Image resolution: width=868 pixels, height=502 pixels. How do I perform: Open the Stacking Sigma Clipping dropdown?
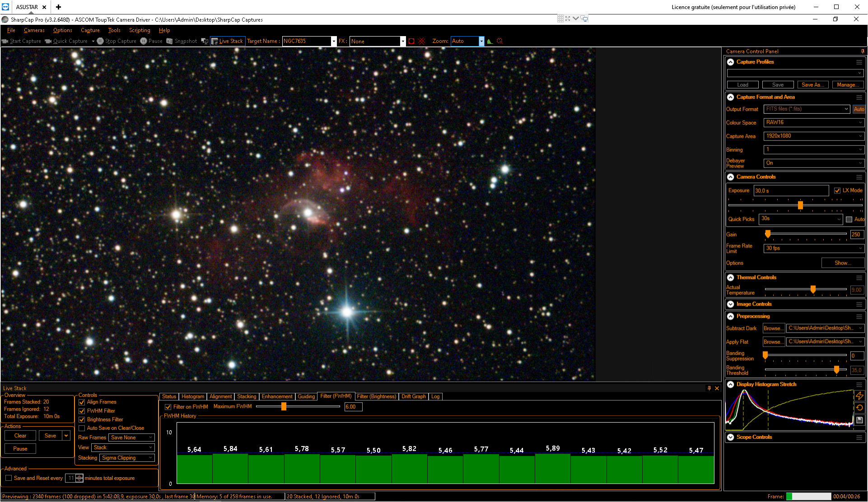click(127, 458)
